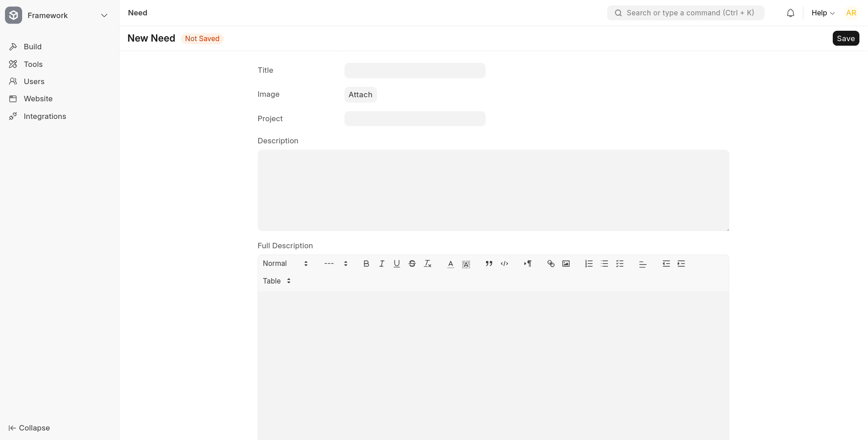
Task: Click the Not Saved status indicator
Action: tap(202, 39)
